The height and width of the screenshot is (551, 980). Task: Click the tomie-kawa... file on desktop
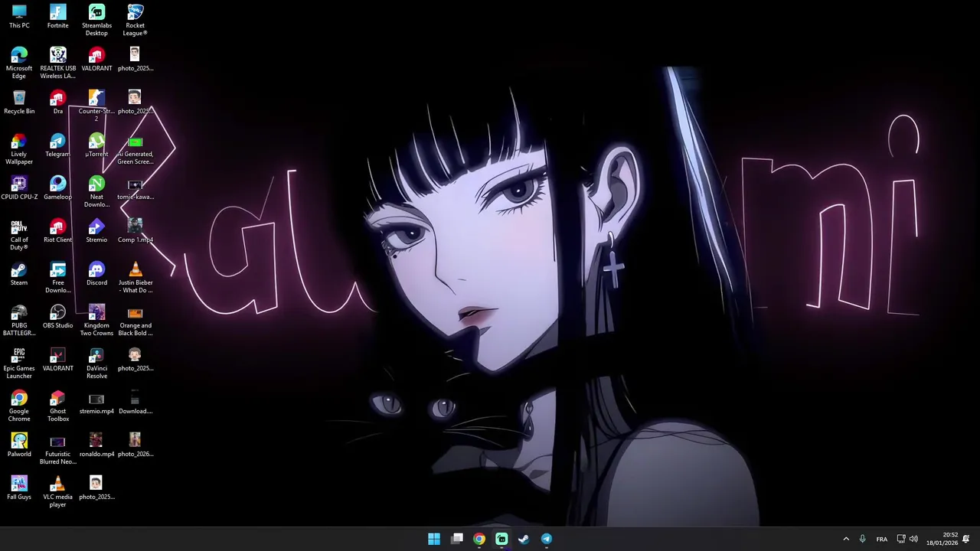(x=135, y=188)
